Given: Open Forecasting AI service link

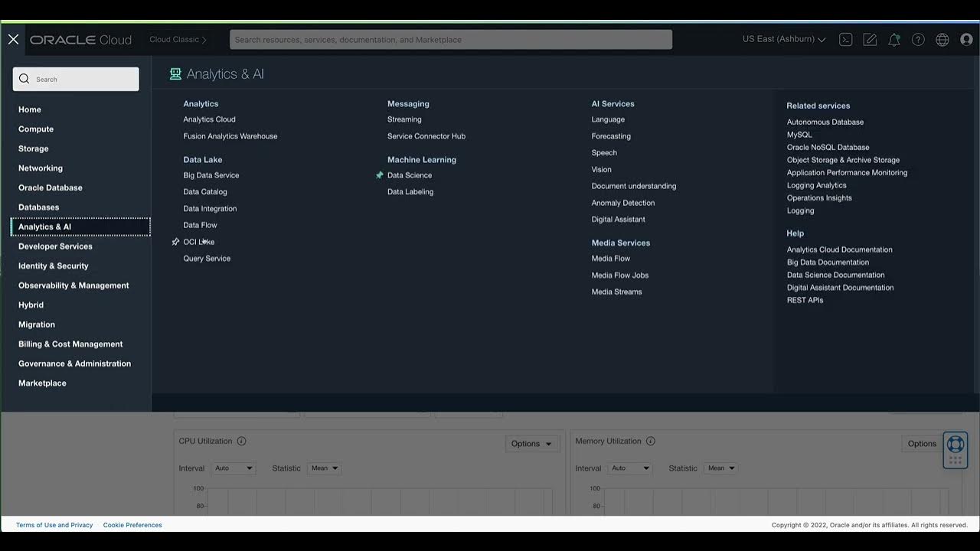Looking at the screenshot, I should tap(611, 136).
